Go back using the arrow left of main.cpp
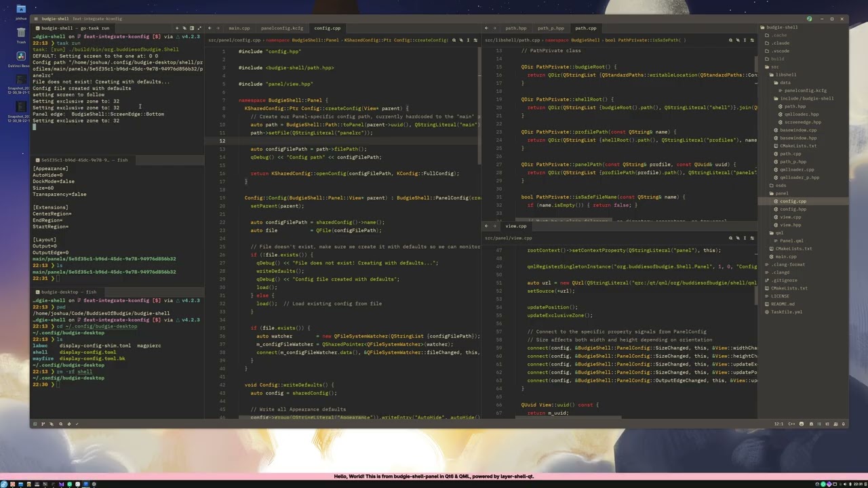868x488 pixels. coord(210,28)
